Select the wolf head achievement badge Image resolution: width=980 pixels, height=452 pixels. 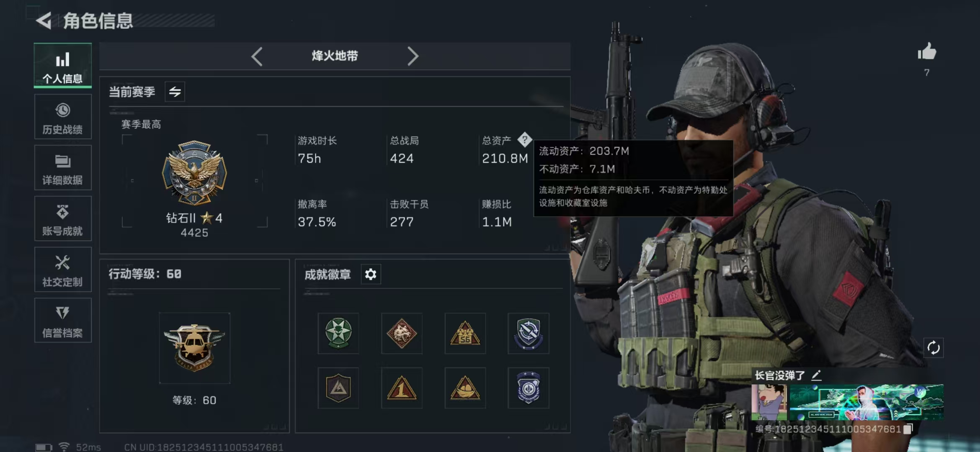402,334
